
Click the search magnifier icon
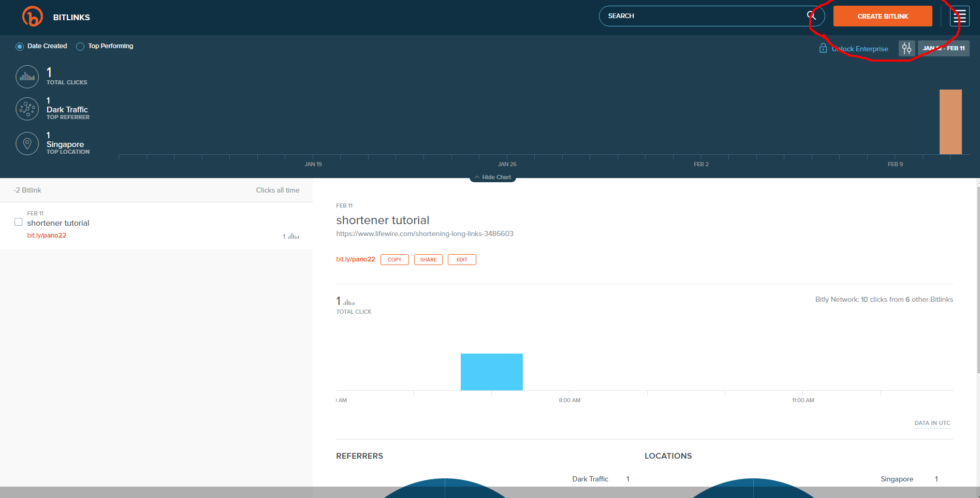pyautogui.click(x=811, y=16)
